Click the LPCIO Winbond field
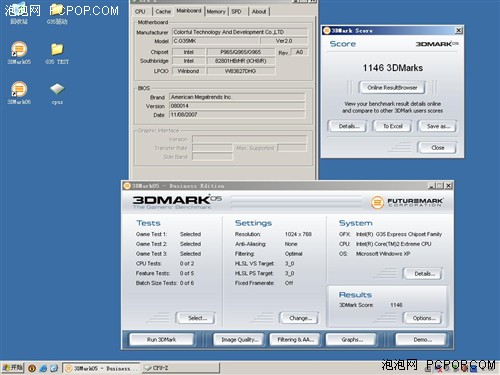Screen dimensions: 500x375 point(188,71)
